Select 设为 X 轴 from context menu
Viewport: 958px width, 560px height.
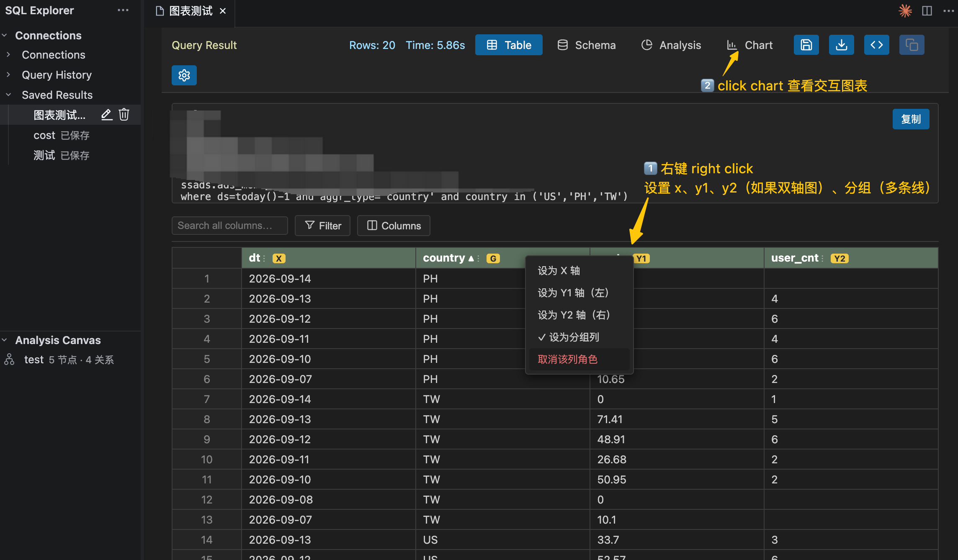pyautogui.click(x=559, y=271)
